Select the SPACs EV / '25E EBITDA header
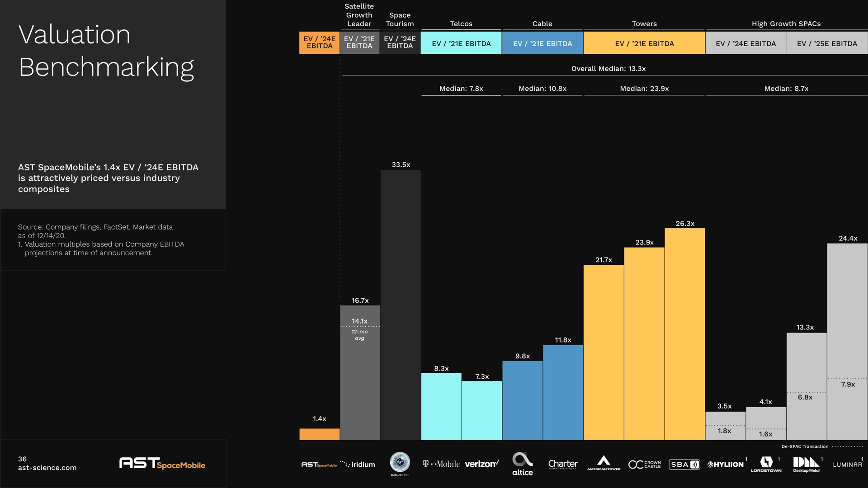 (827, 43)
